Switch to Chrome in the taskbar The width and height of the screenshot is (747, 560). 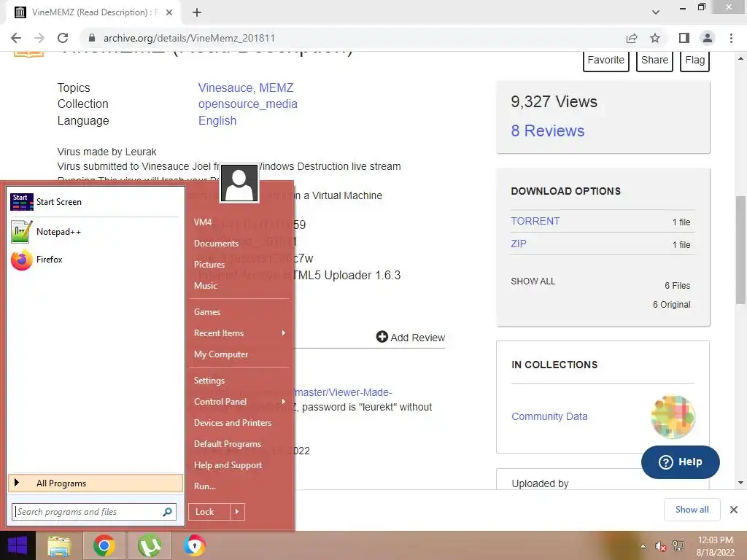(x=104, y=545)
